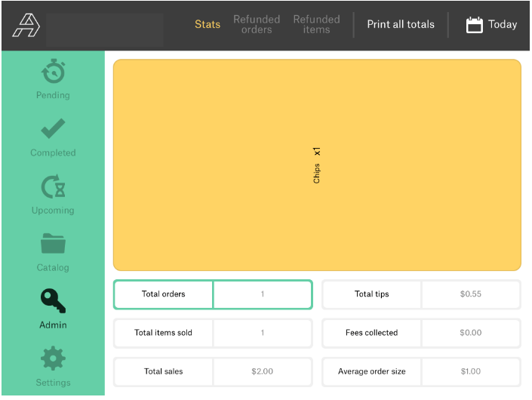532x400 pixels.
Task: Switch to Refunded orders tab
Action: (x=257, y=24)
